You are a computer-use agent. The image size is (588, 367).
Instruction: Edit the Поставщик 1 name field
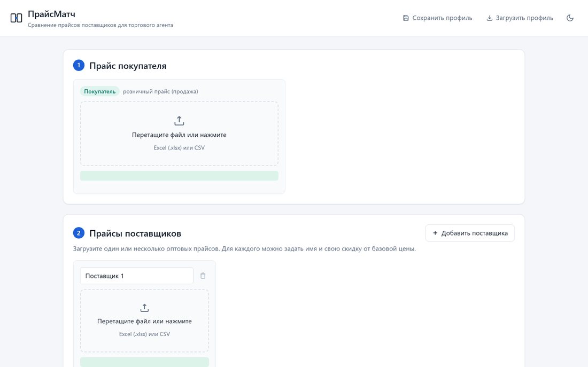pos(136,276)
